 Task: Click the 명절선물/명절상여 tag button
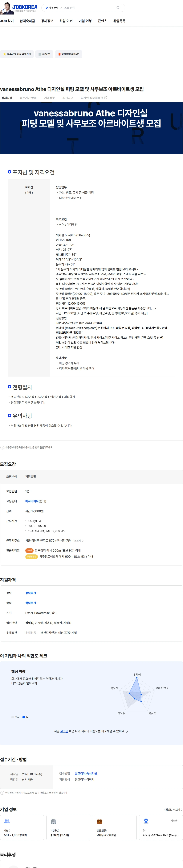(x=69, y=54)
